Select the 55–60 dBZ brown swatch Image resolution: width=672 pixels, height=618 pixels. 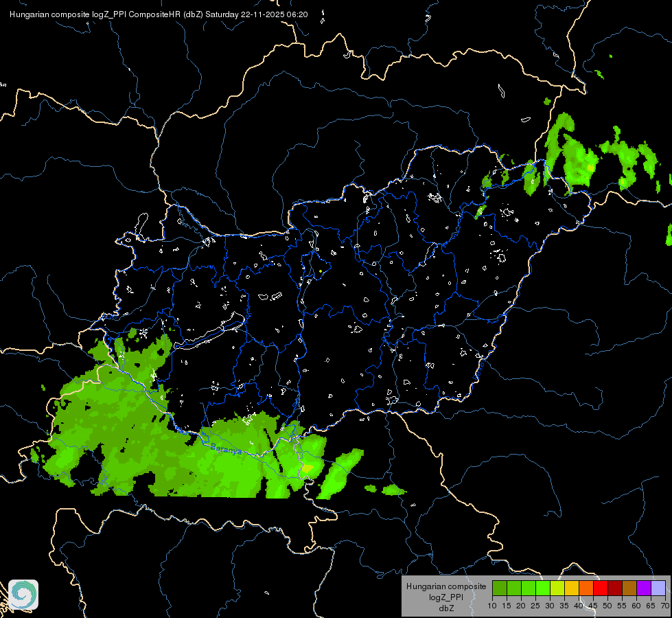pyautogui.click(x=629, y=588)
